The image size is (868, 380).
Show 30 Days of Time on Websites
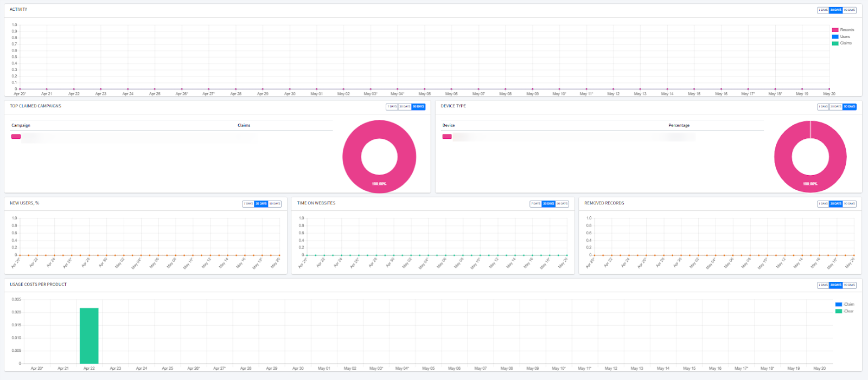[548, 204]
